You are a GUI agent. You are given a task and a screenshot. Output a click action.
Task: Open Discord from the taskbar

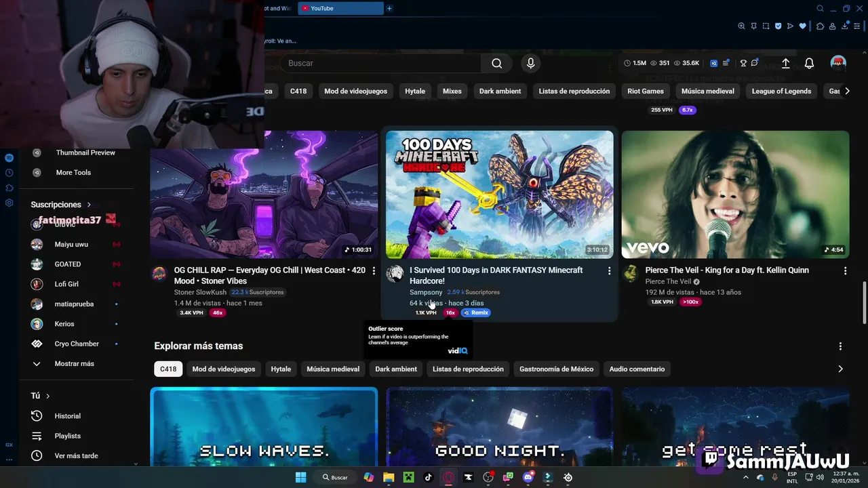tap(528, 477)
